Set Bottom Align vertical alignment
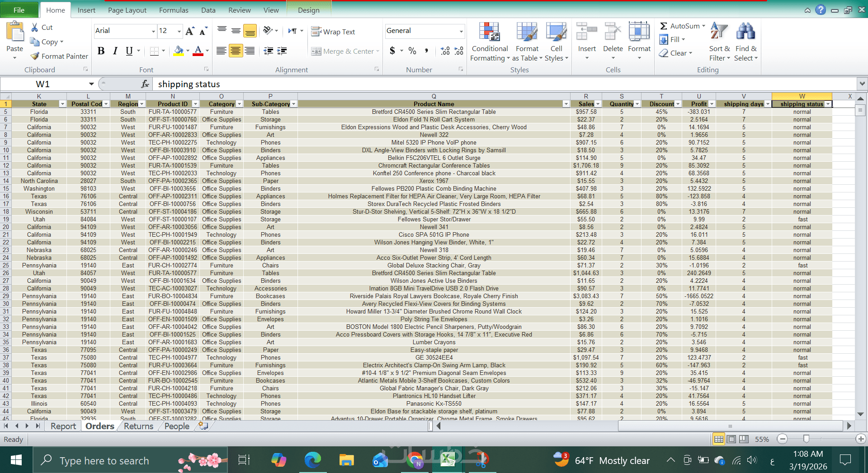868x473 pixels. [x=250, y=31]
